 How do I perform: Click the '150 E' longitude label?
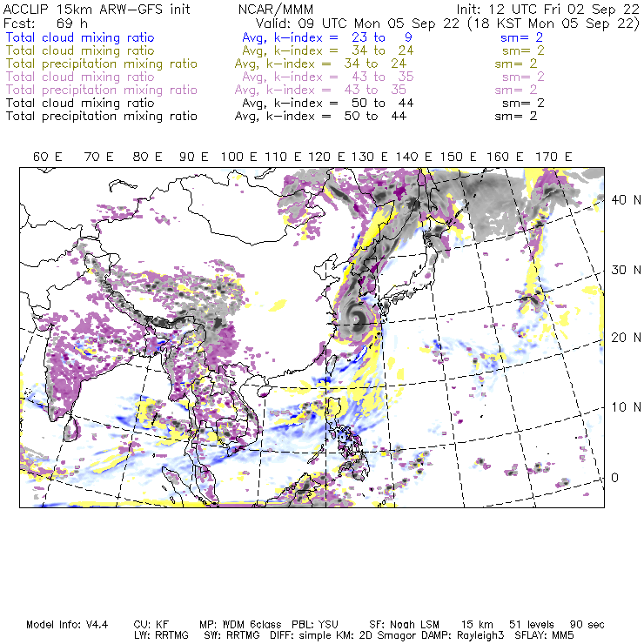[459, 157]
